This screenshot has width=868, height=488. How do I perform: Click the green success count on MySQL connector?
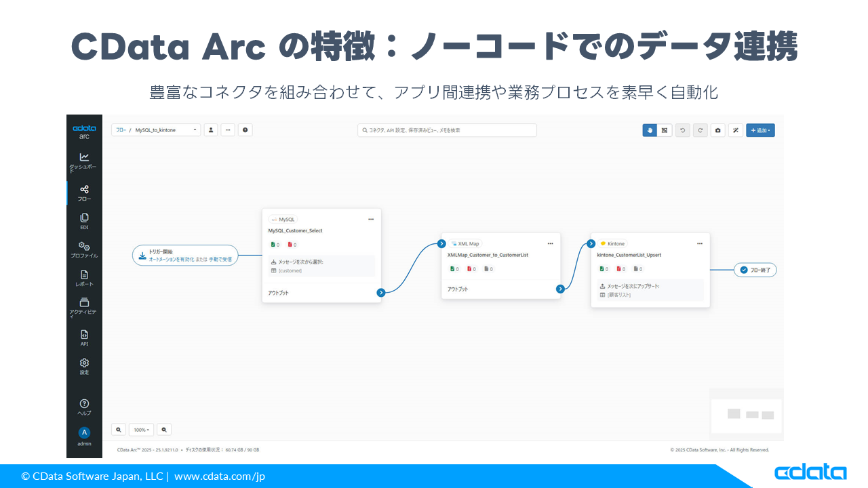(275, 245)
